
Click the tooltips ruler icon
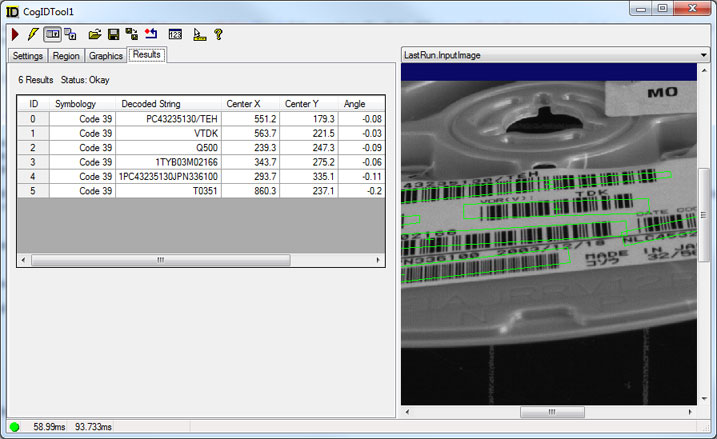199,34
